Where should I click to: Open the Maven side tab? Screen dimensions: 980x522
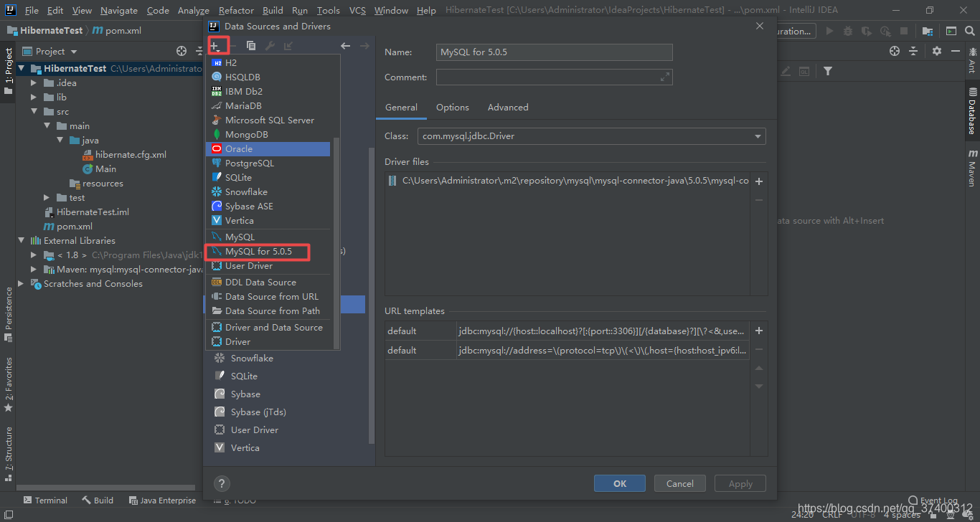972,169
